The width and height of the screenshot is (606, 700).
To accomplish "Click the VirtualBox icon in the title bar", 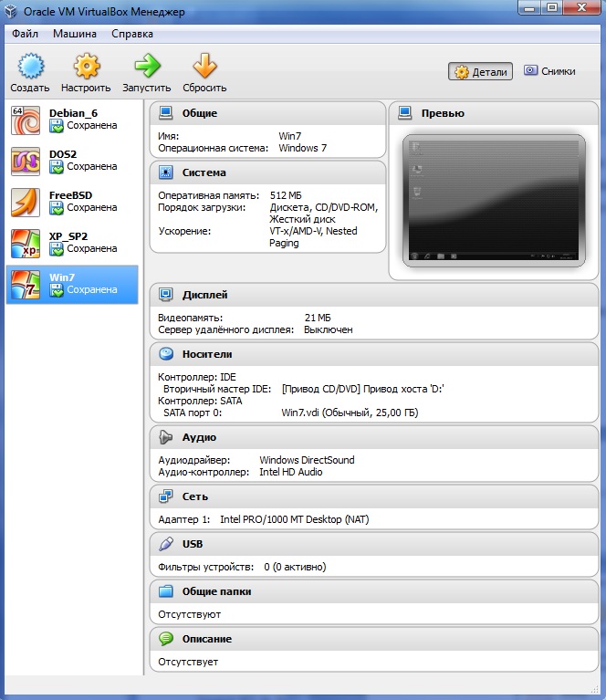I will (x=11, y=11).
